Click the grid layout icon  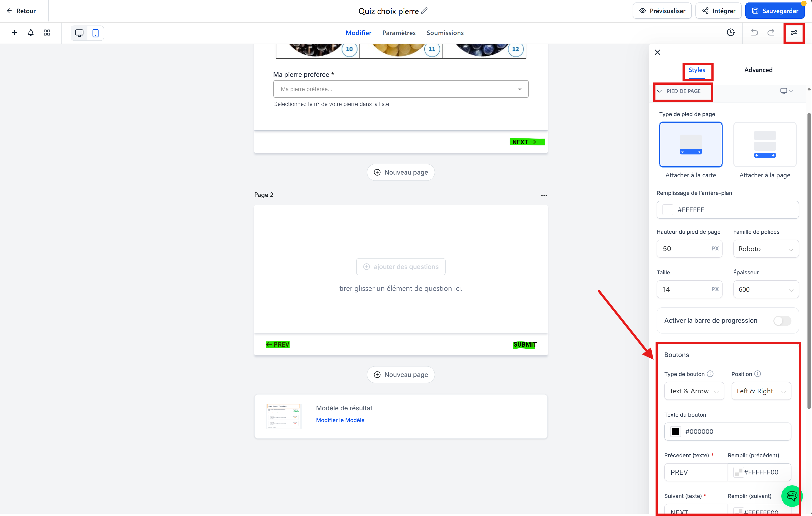(47, 33)
